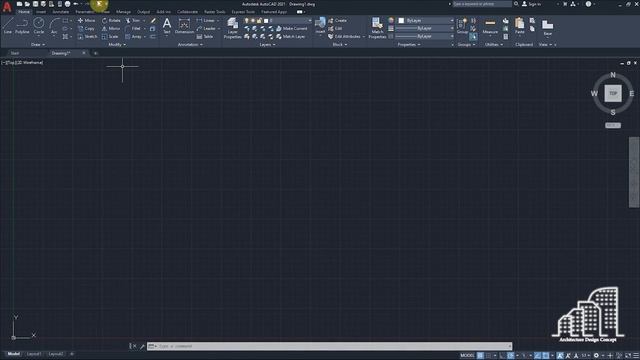
Task: Switch to Layout1 tab
Action: tap(34, 354)
